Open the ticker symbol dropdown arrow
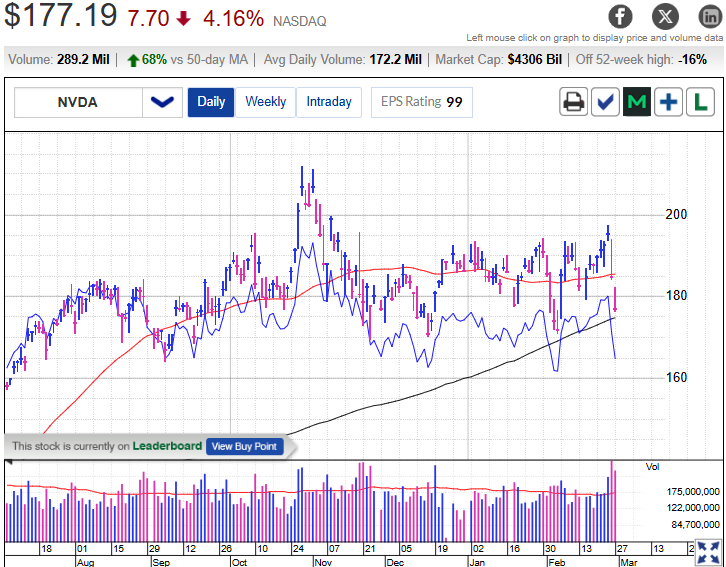The width and height of the screenshot is (726, 567). [161, 102]
